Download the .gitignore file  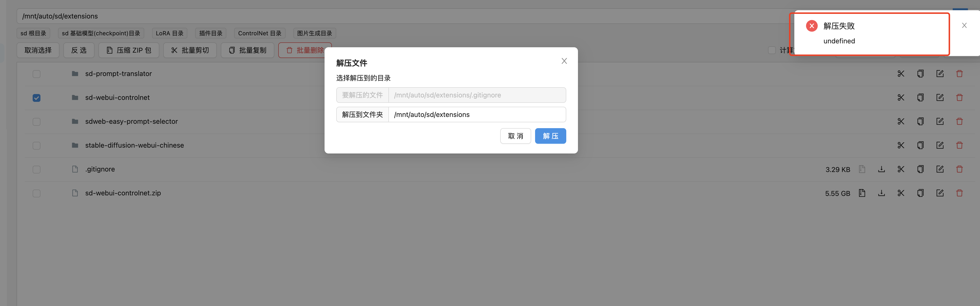click(x=881, y=169)
